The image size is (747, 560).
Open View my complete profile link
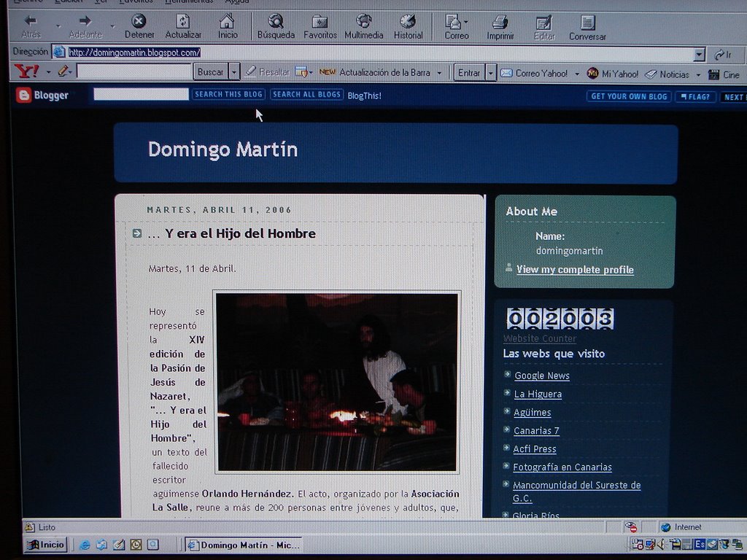click(x=575, y=270)
